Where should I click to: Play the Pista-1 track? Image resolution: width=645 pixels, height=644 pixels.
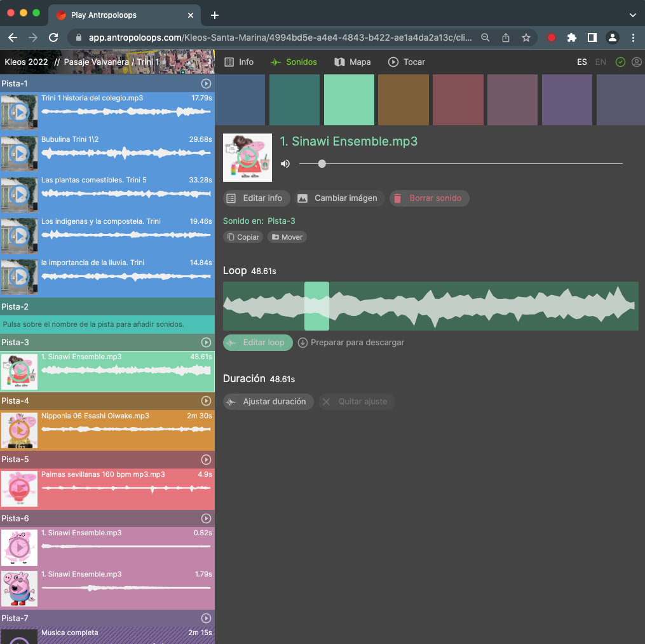tap(206, 83)
